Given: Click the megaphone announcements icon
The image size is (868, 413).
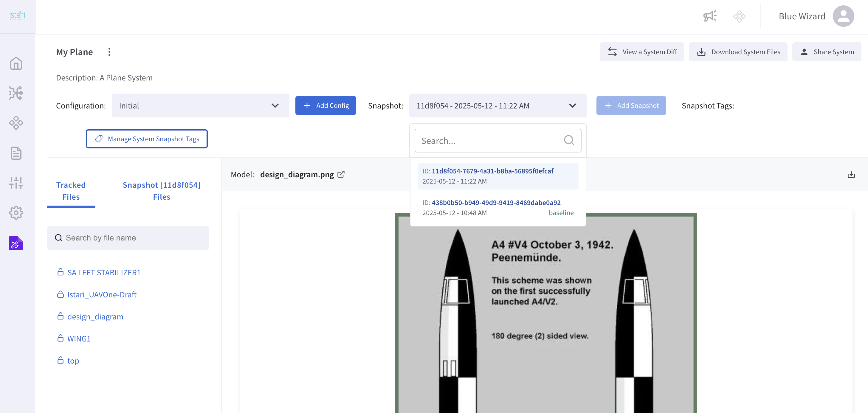Looking at the screenshot, I should 710,16.
